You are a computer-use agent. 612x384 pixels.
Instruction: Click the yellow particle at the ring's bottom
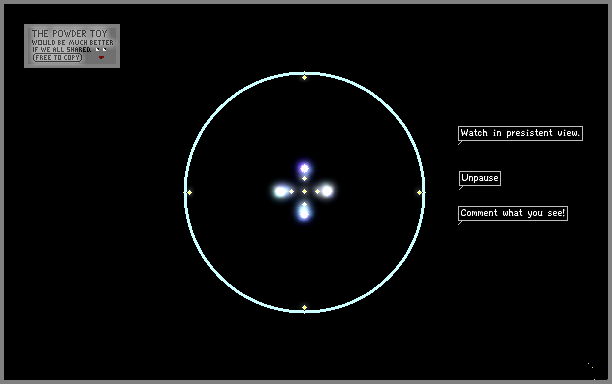click(x=304, y=308)
